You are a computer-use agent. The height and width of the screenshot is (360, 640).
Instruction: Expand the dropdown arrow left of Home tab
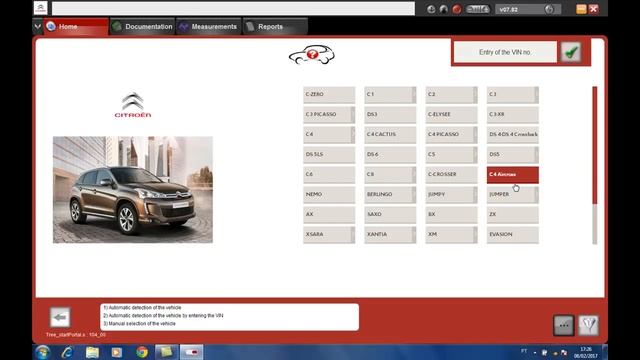pyautogui.click(x=38, y=27)
